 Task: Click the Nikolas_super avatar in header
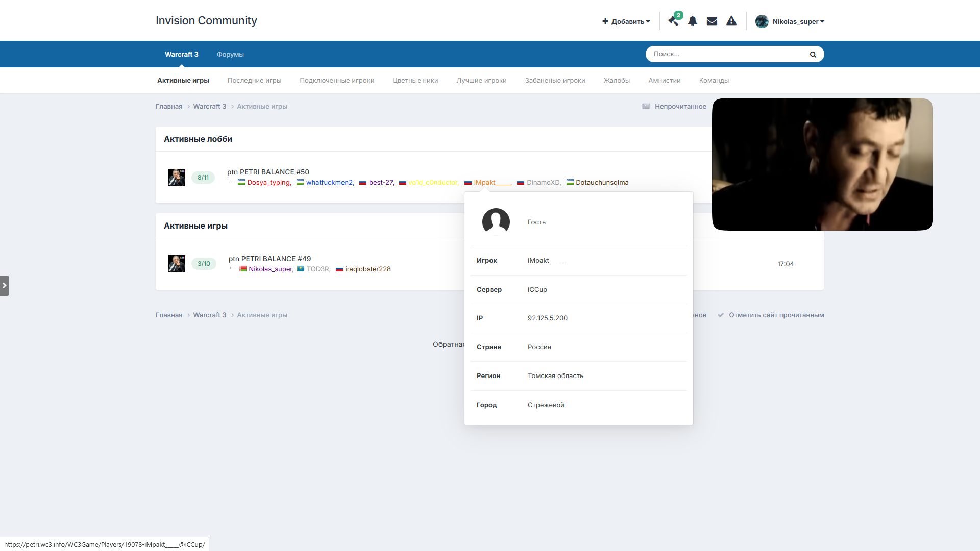click(762, 21)
